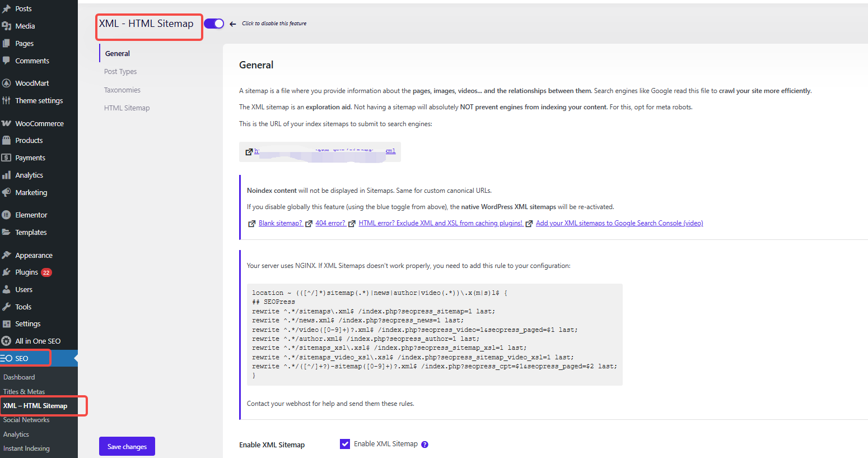Click the sitemap index URL link

[325, 151]
